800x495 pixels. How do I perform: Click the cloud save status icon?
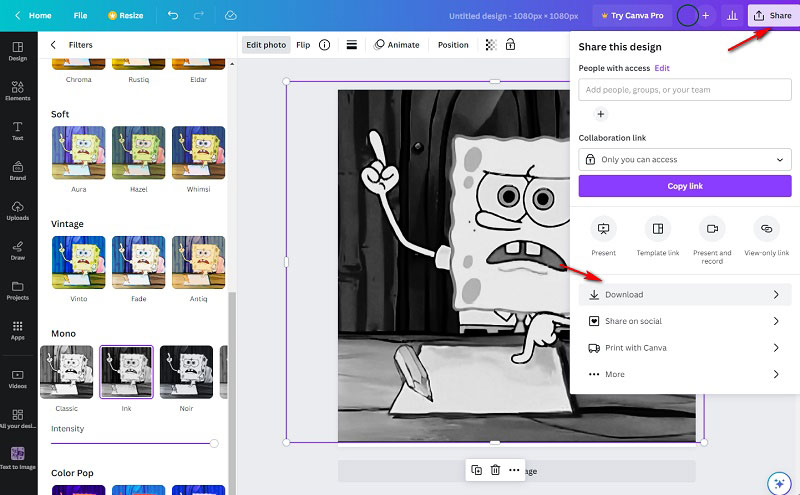point(231,15)
